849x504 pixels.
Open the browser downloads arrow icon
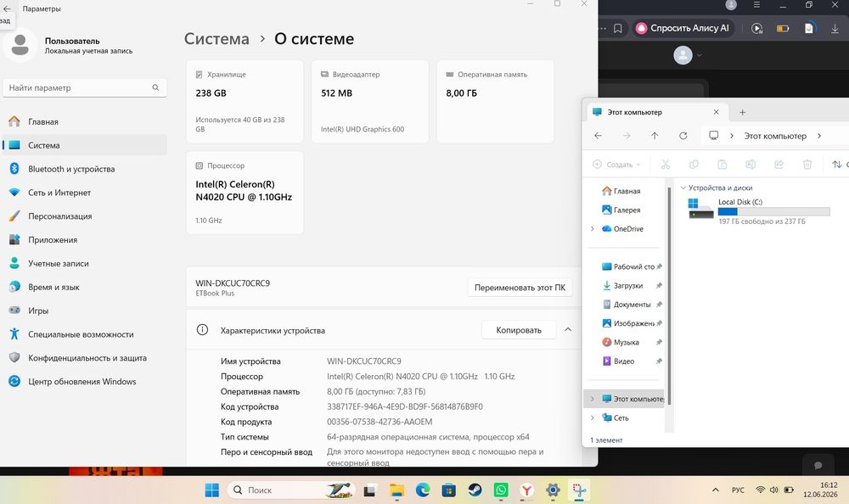point(835,28)
